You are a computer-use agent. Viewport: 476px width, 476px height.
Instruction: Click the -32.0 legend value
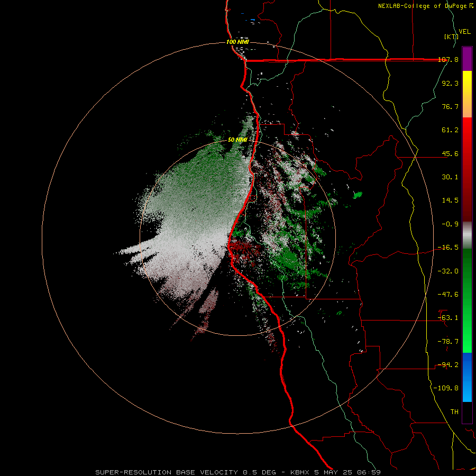[x=448, y=271]
